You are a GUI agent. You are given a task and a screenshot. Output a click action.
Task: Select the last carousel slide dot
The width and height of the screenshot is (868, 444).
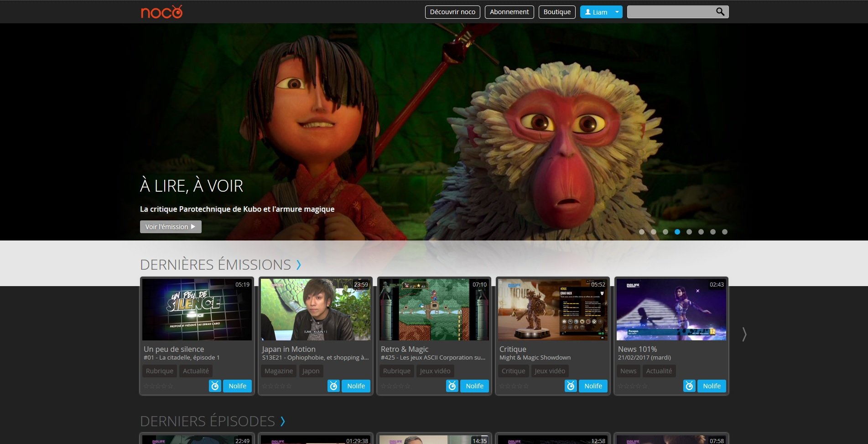coord(725,232)
